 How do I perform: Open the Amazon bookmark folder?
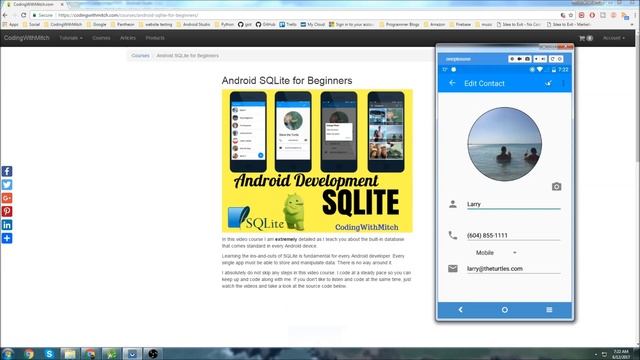coord(435,24)
